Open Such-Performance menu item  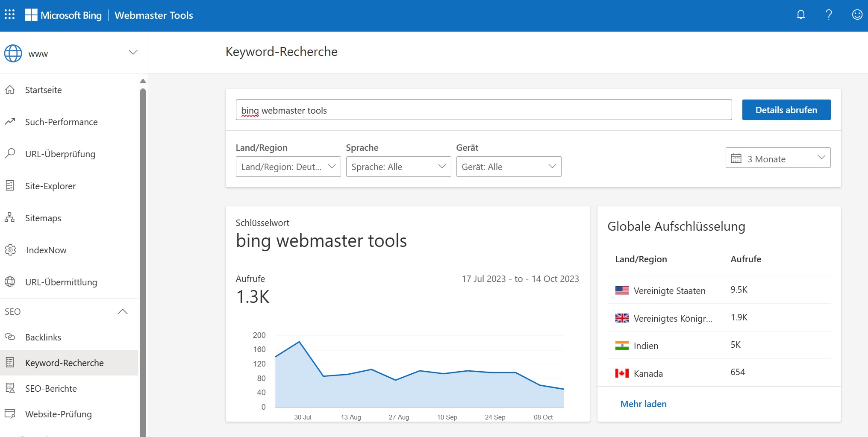69,122
